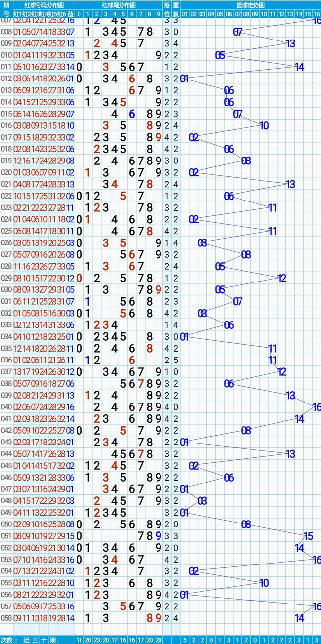Screen dimensions: 321x644
Task: Select blue ball column header 01
Action: coord(184,13)
